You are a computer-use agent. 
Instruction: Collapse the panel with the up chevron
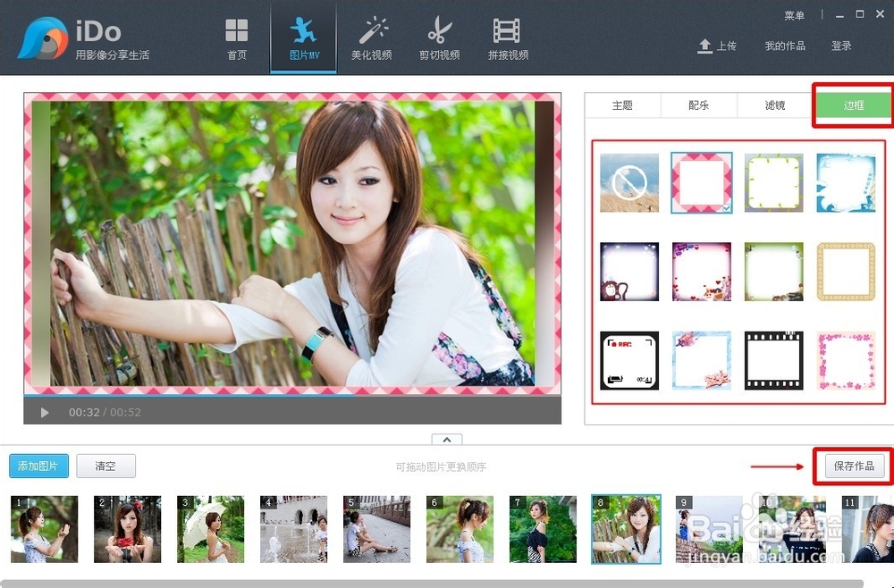point(447,440)
